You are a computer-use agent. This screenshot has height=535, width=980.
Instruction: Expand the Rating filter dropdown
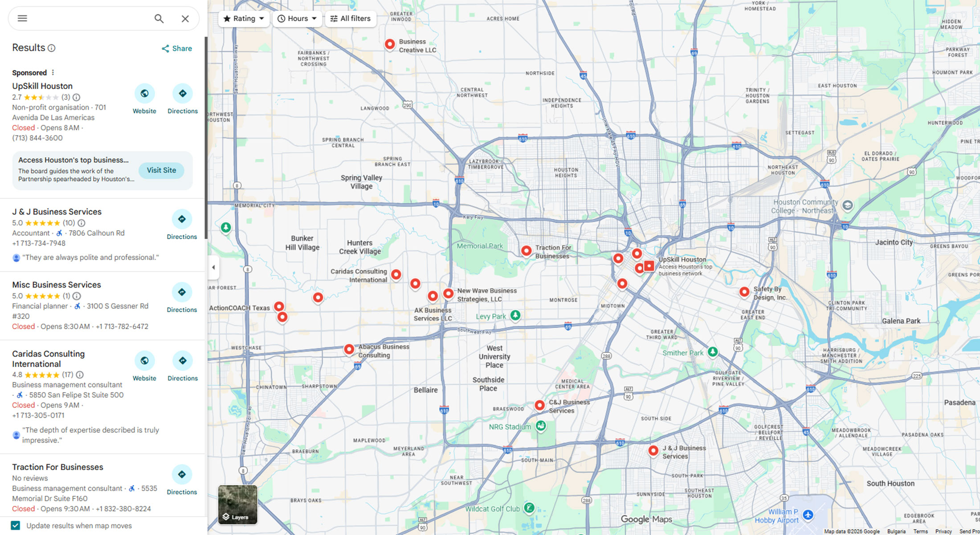pos(244,18)
